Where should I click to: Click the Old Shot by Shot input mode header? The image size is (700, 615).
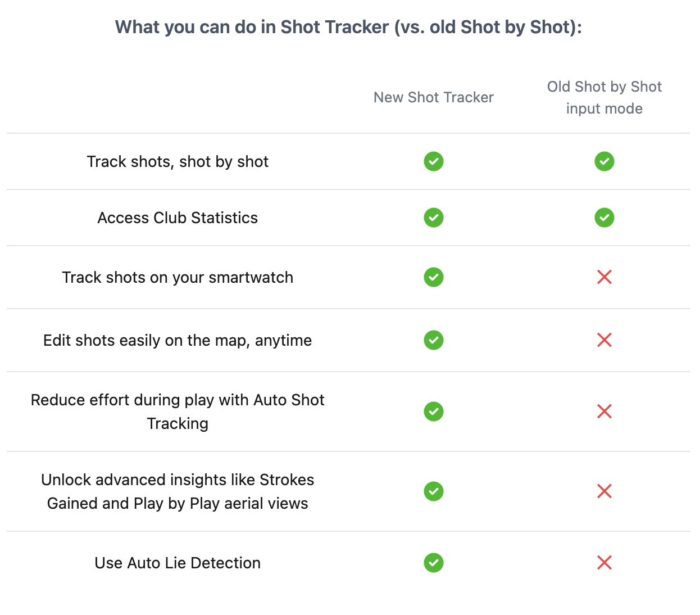pos(604,97)
